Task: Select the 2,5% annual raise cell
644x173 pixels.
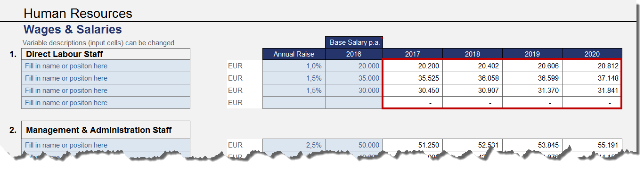Action: [x=294, y=145]
